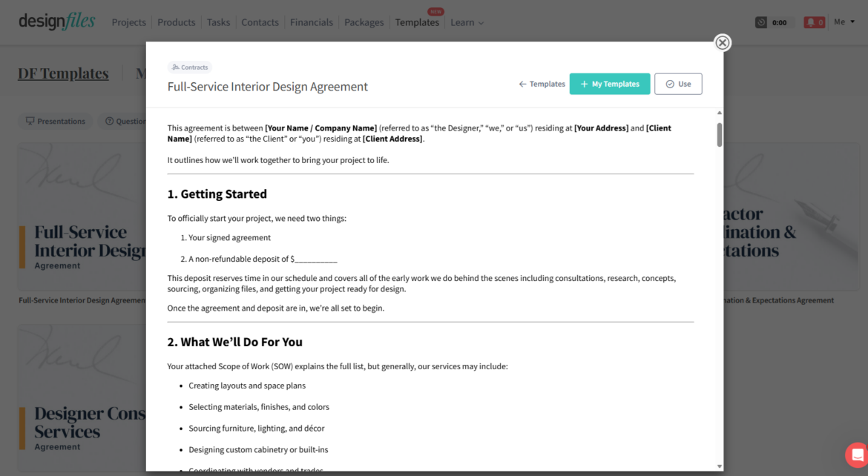The image size is (868, 476).
Task: Open the Me account dropdown
Action: point(845,22)
